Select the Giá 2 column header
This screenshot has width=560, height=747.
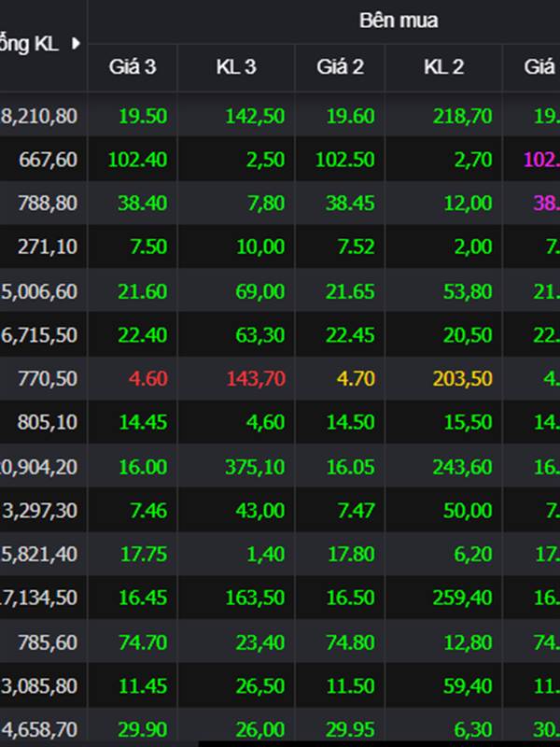pyautogui.click(x=340, y=66)
